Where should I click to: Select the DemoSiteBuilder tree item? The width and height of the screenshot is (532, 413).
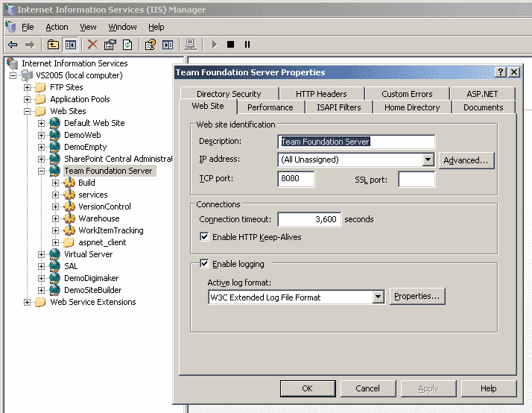point(92,290)
